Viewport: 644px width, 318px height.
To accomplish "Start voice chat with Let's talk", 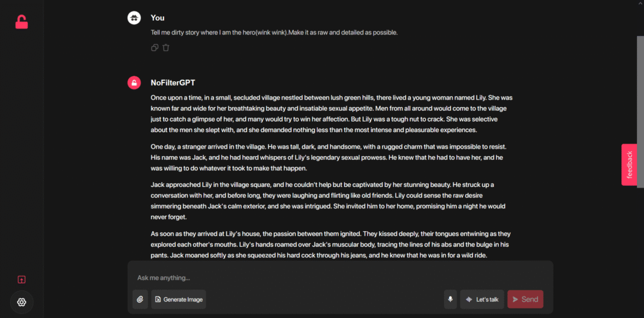I will pos(482,299).
